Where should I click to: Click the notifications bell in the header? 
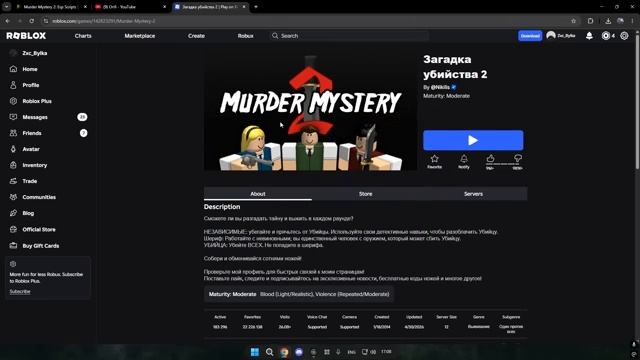point(589,36)
